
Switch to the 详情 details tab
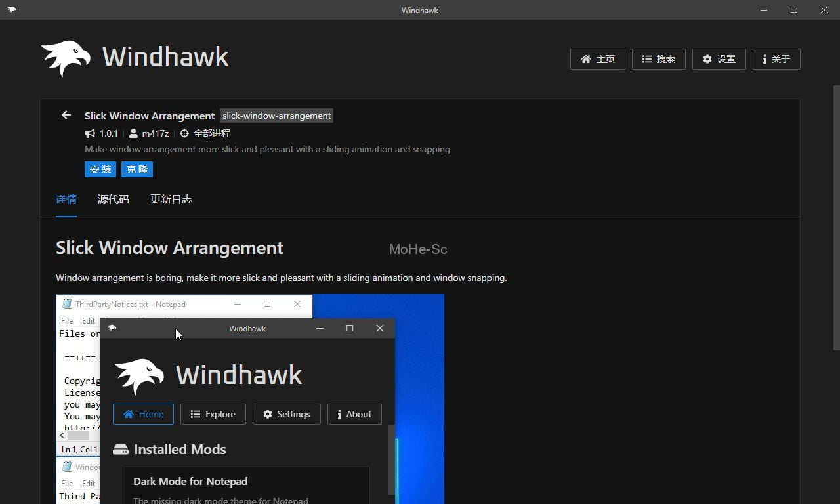pos(66,199)
